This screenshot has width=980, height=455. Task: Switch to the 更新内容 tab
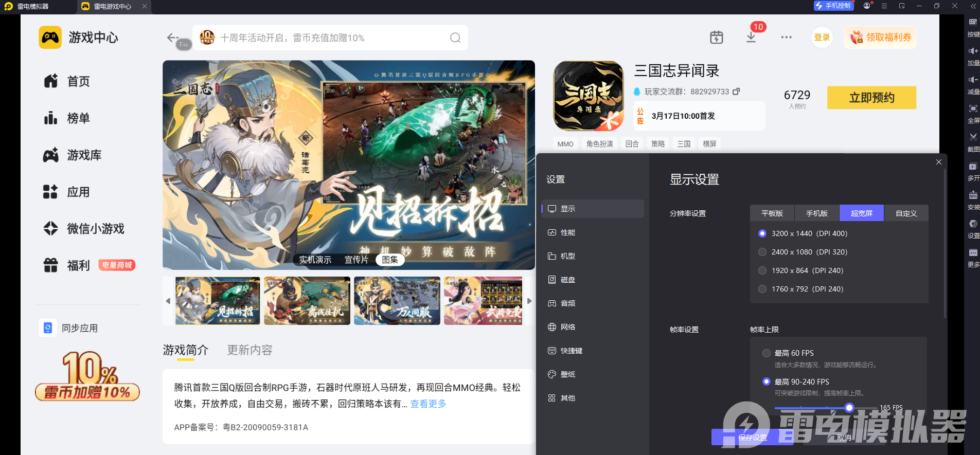point(250,350)
